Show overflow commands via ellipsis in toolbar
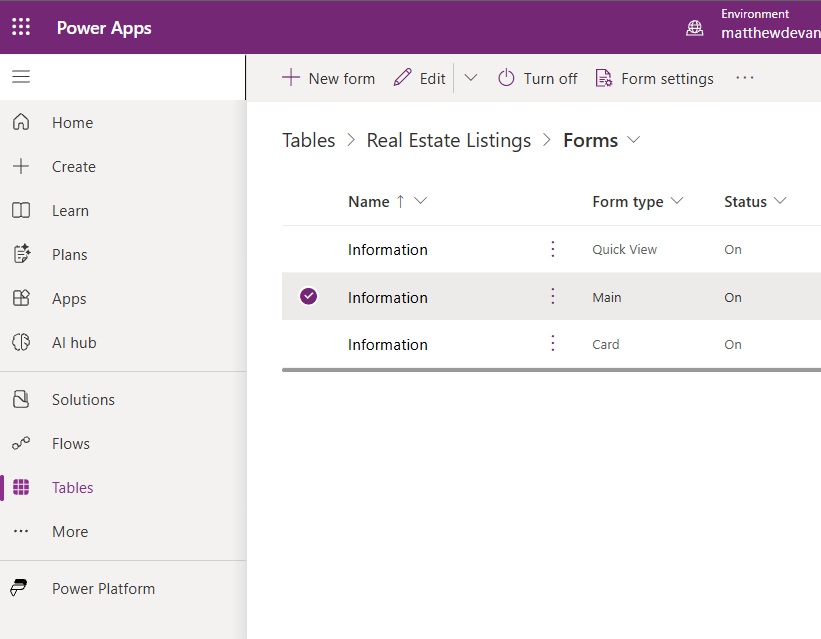This screenshot has width=821, height=639. 745,78
